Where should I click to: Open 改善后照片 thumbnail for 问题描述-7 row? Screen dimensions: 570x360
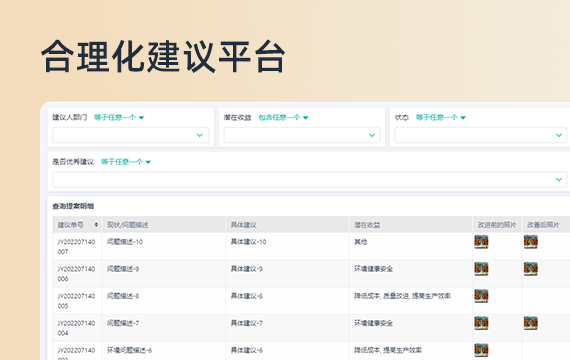pyautogui.click(x=530, y=323)
